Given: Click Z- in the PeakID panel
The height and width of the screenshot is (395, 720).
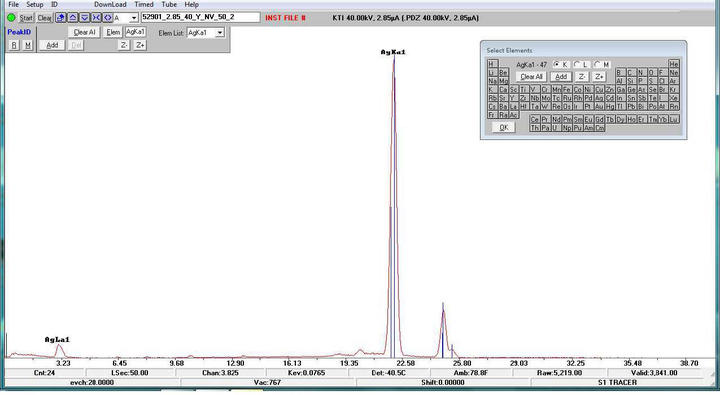Looking at the screenshot, I should (x=124, y=45).
